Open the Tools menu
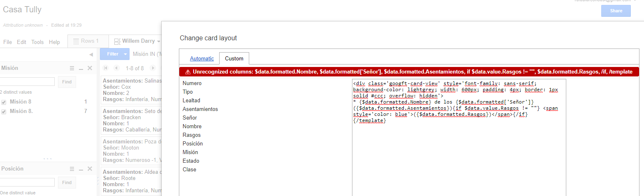This screenshot has width=644, height=196. pyautogui.click(x=37, y=42)
